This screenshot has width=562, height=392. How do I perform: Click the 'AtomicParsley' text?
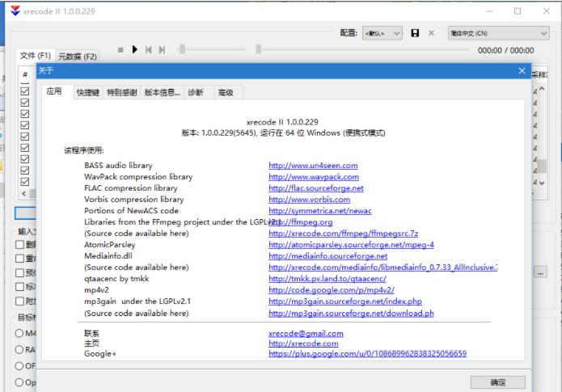click(110, 245)
